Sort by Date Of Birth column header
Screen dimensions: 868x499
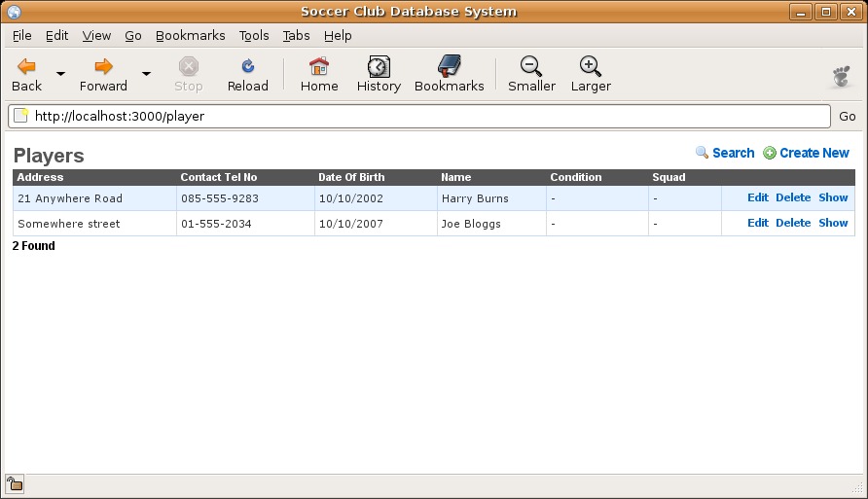click(351, 177)
